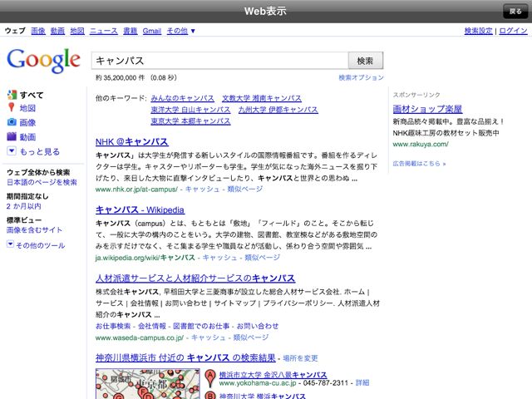Switch to the 動画 tab in top navigation

click(x=57, y=31)
